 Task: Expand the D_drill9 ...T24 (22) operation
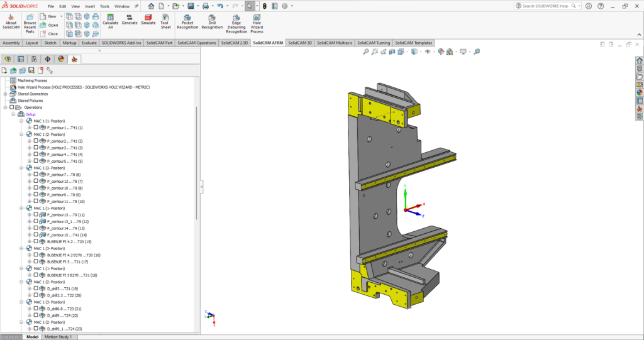tap(29, 315)
